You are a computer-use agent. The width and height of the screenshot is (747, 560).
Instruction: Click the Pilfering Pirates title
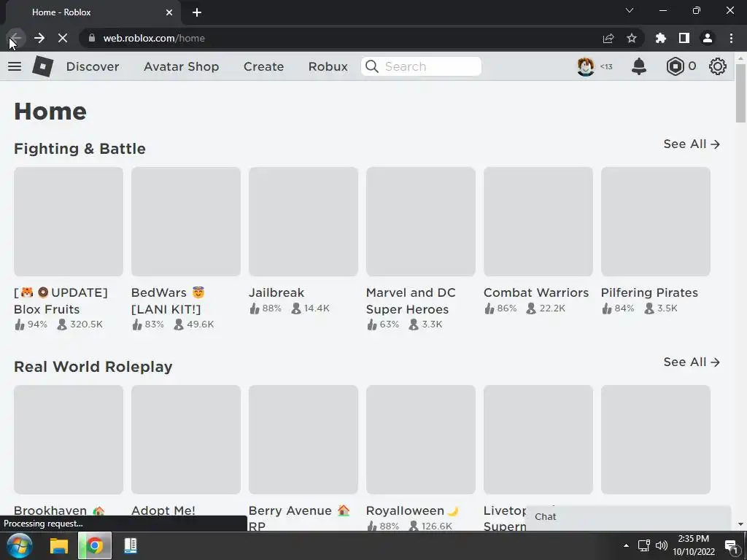pyautogui.click(x=649, y=292)
